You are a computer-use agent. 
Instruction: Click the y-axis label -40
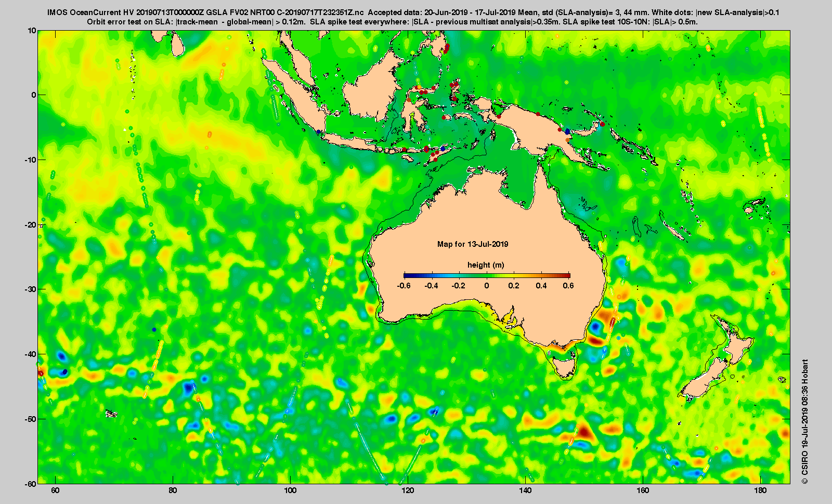click(x=31, y=354)
